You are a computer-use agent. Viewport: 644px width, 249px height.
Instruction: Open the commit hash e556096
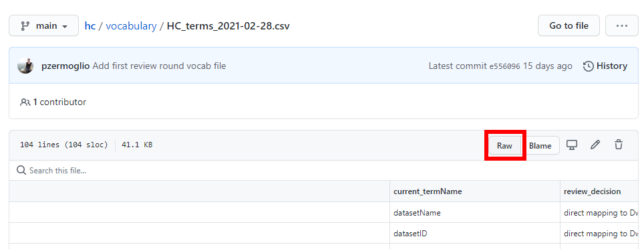[x=504, y=66]
